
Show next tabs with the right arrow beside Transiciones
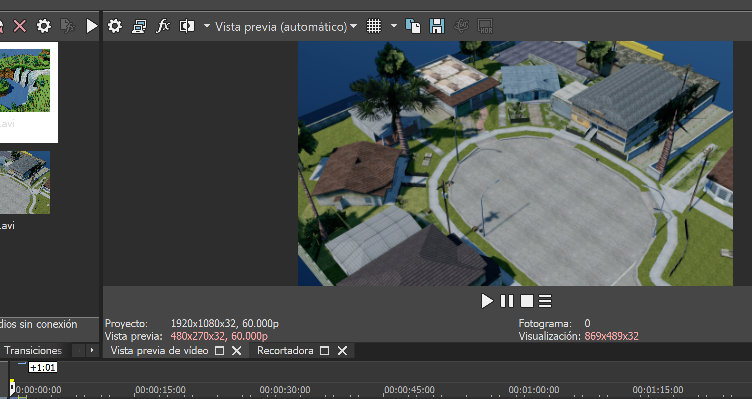(92, 351)
